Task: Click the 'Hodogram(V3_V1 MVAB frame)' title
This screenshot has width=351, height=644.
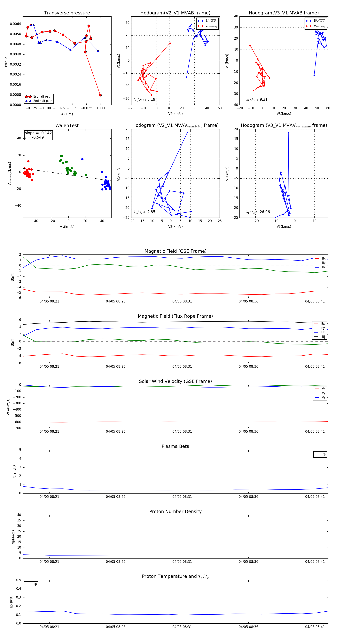Action: (284, 13)
